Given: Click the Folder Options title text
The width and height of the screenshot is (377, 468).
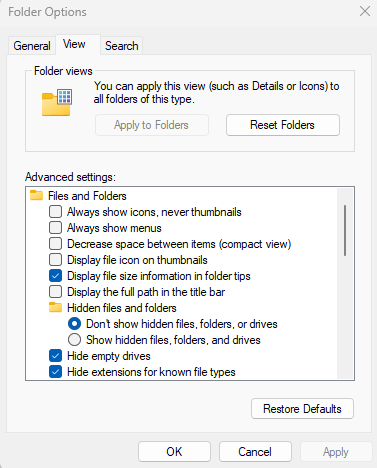Looking at the screenshot, I should (47, 12).
